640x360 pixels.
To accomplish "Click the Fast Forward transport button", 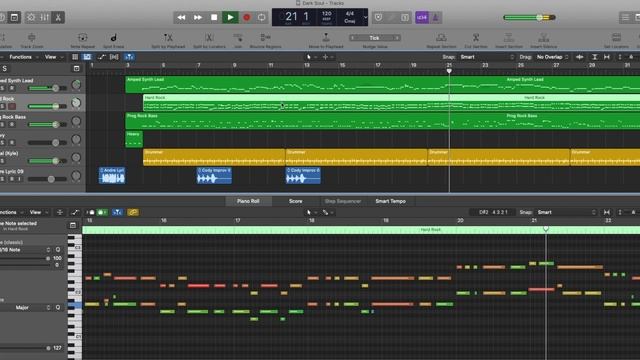I will (x=198, y=18).
